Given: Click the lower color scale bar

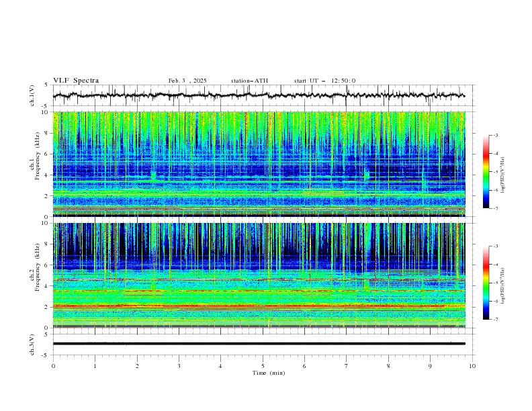Looking at the screenshot, I should coord(486,283).
